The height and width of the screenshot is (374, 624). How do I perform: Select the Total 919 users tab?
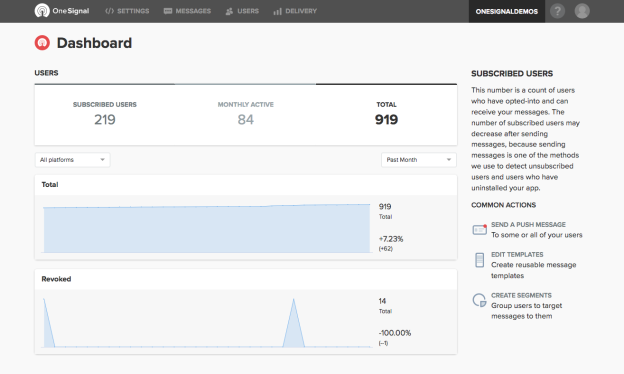[386, 115]
